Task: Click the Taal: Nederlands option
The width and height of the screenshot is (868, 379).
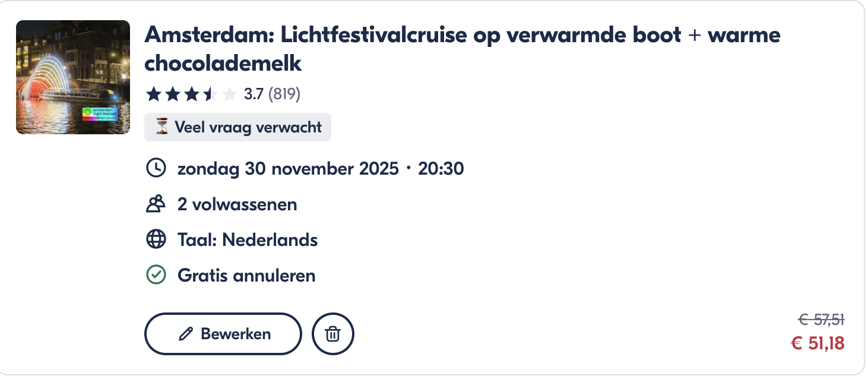Action: (x=247, y=239)
